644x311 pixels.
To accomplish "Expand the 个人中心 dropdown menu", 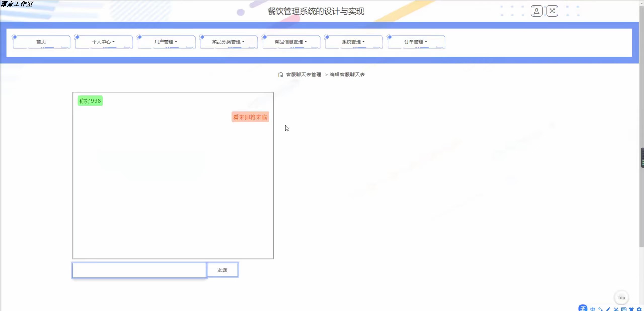I will pyautogui.click(x=103, y=42).
